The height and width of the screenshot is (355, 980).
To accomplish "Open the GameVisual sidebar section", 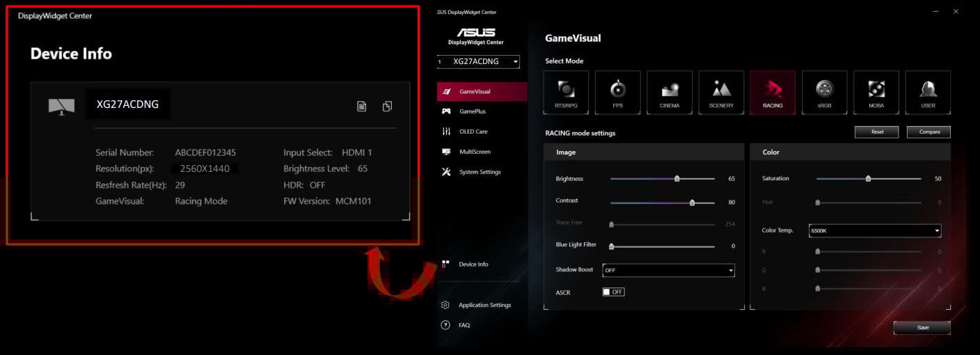I will [482, 91].
